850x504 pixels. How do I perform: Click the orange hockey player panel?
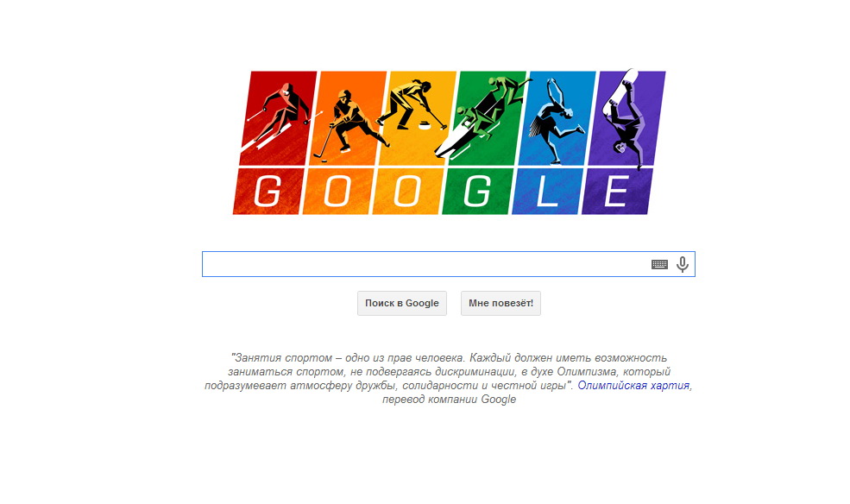pos(348,118)
